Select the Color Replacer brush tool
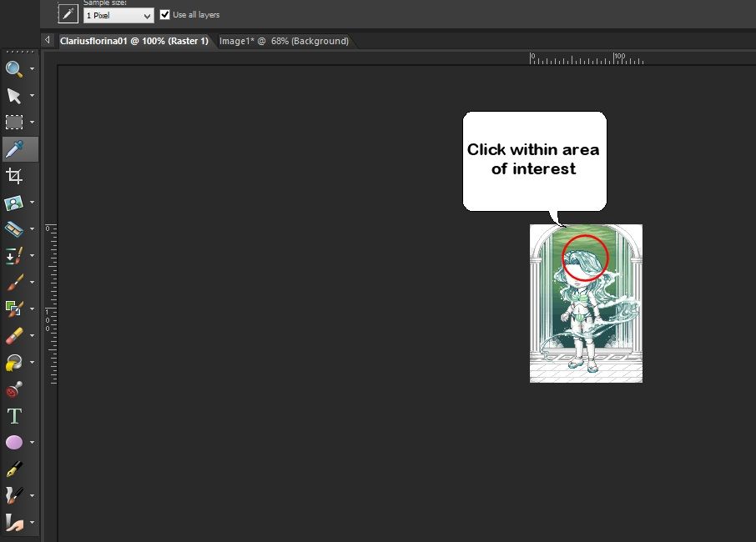 pyautogui.click(x=14, y=309)
